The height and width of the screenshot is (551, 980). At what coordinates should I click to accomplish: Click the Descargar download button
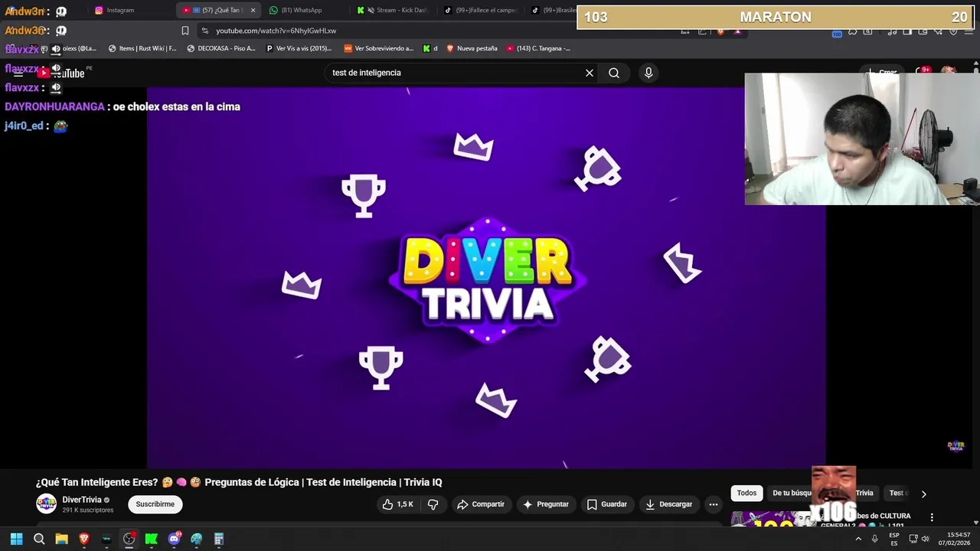tap(669, 504)
